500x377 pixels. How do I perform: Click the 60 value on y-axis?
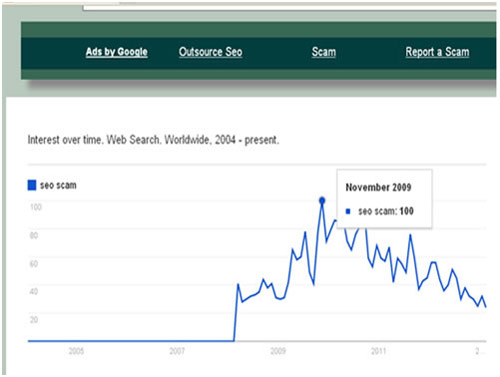(34, 264)
